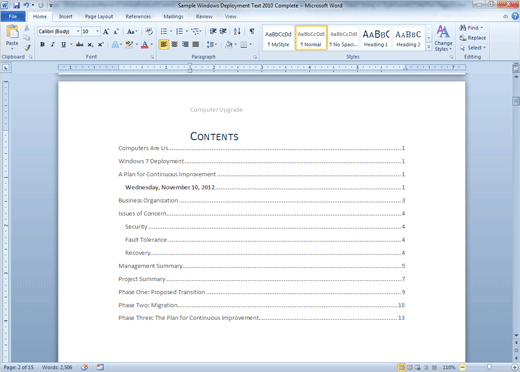520x372 pixels.
Task: Zoom out using the minus button
Action: pos(462,367)
